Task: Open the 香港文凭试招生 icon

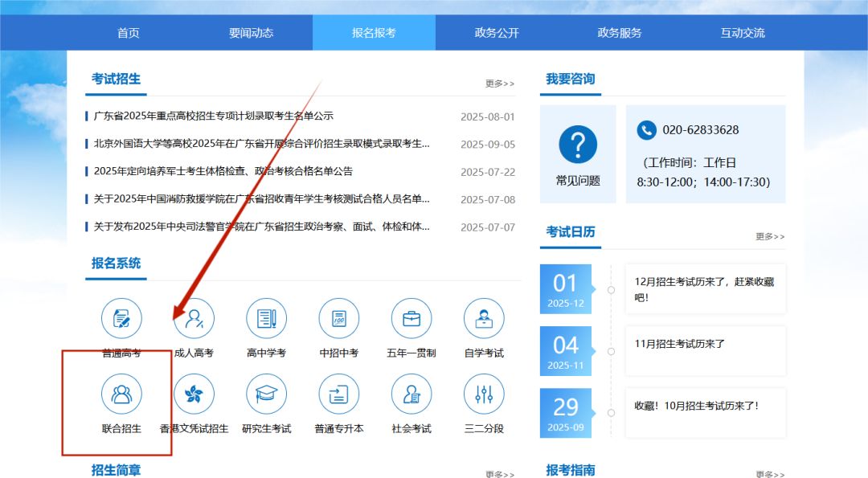Action: coord(194,394)
